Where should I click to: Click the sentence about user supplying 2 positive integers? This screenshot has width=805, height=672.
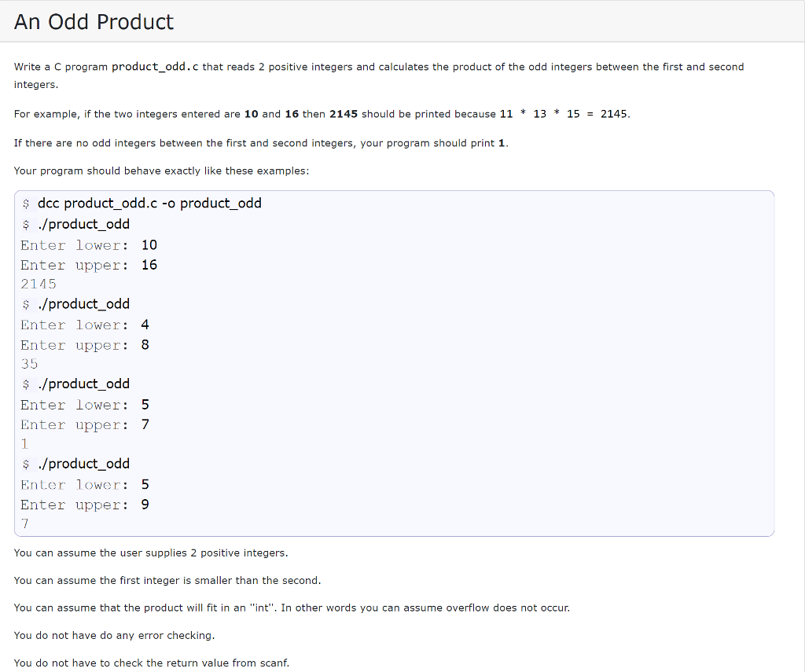151,553
